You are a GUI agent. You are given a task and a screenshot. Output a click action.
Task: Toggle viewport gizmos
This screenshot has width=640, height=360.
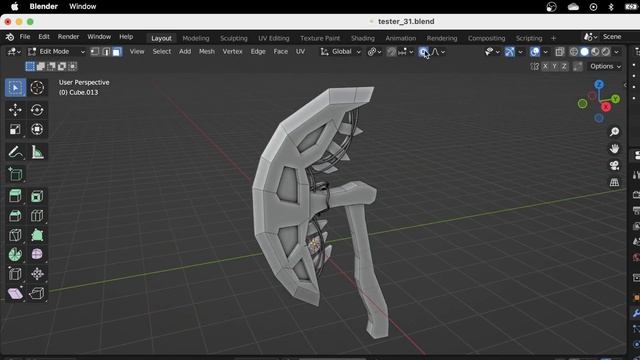510,52
